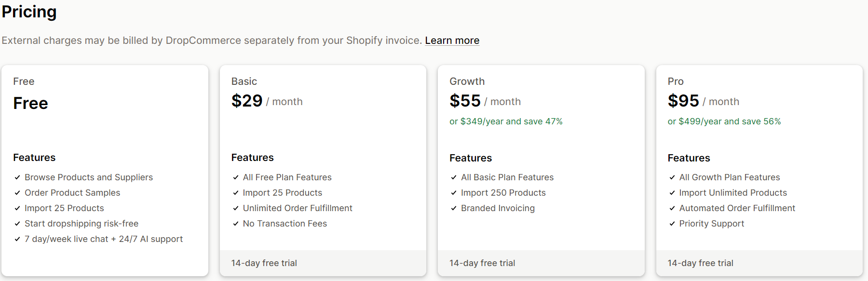Select the checkmark beside Import 250 Products
This screenshot has width=868, height=281.
pos(454,193)
